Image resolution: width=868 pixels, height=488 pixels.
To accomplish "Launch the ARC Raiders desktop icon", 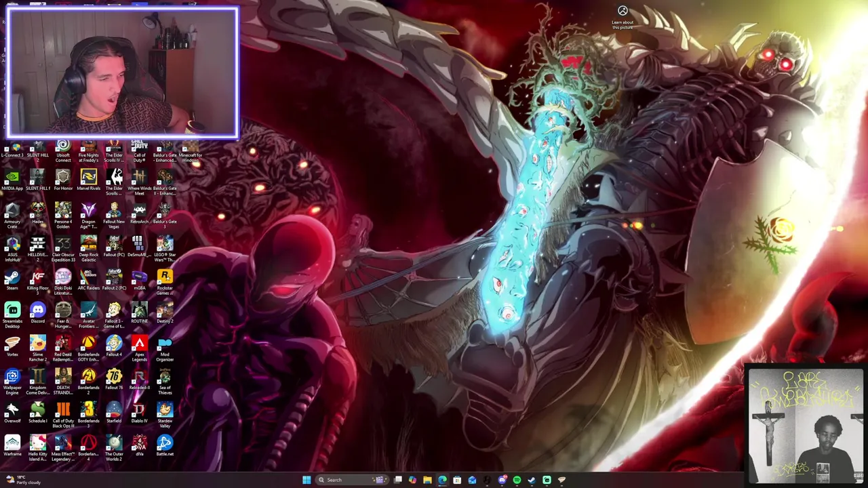I will [x=88, y=280].
